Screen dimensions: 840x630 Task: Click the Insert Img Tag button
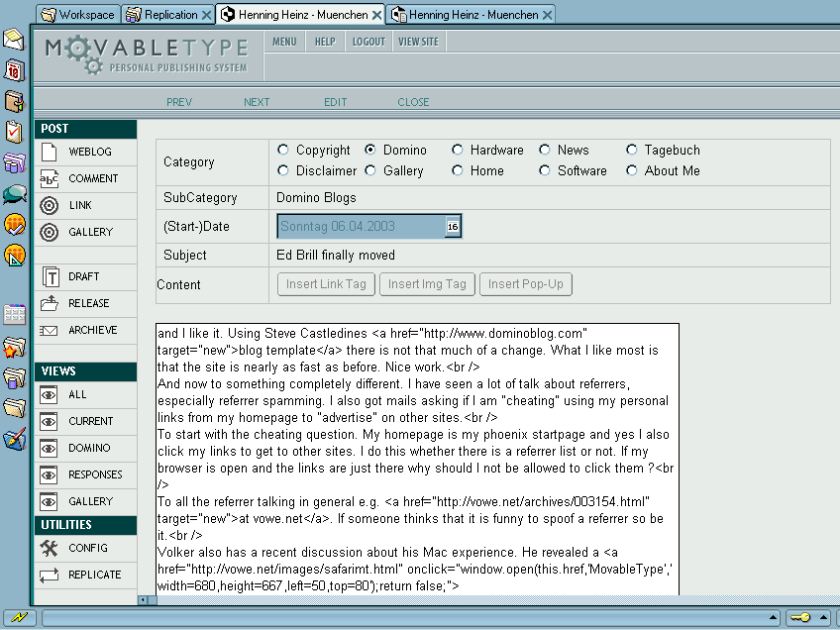click(x=427, y=284)
